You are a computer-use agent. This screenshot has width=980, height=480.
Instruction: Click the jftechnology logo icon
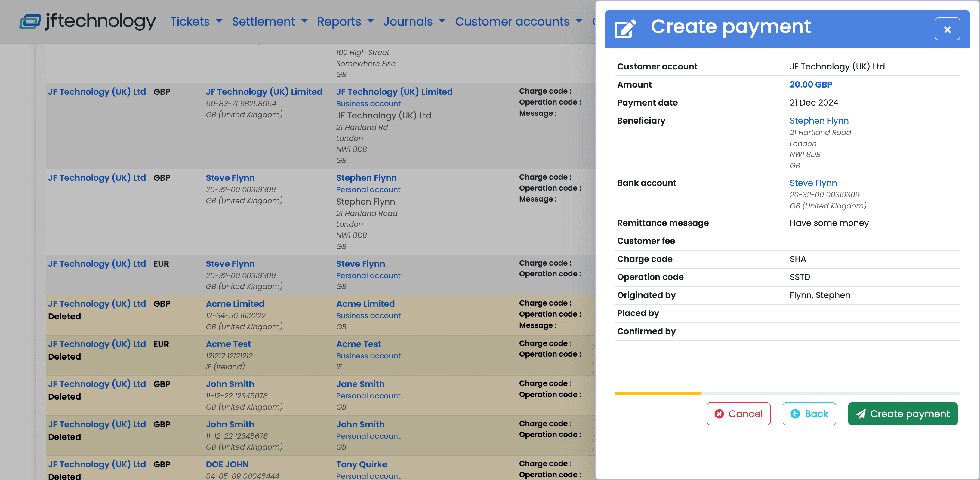coord(30,21)
